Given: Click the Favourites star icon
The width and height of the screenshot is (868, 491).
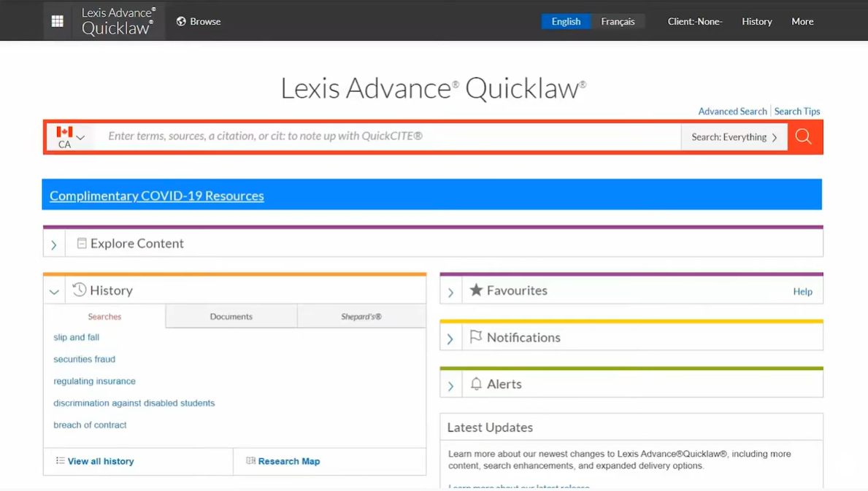Looking at the screenshot, I should pos(476,290).
